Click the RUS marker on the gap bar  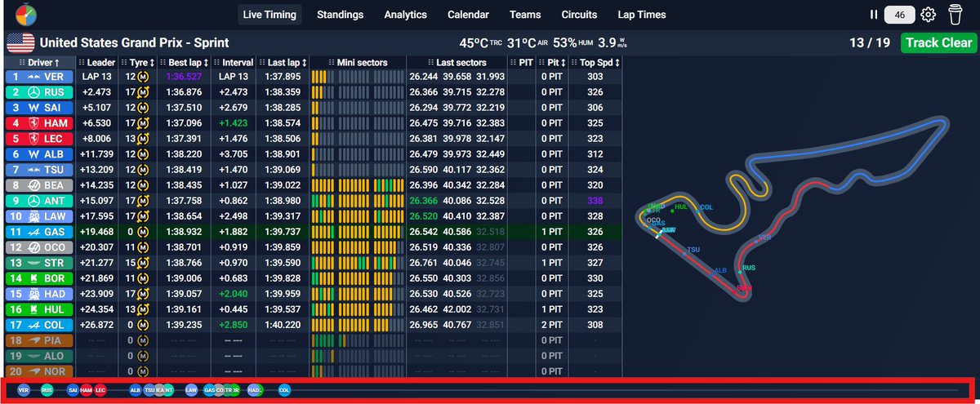coord(47,390)
